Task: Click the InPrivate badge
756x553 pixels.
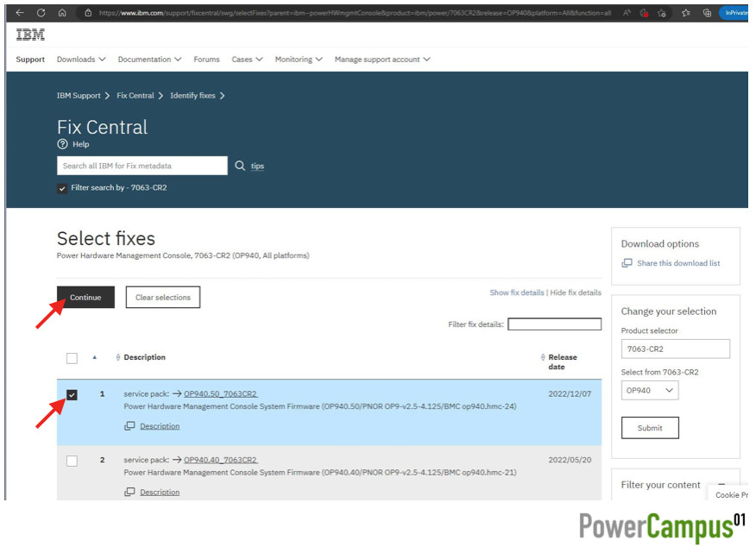Action: [734, 13]
